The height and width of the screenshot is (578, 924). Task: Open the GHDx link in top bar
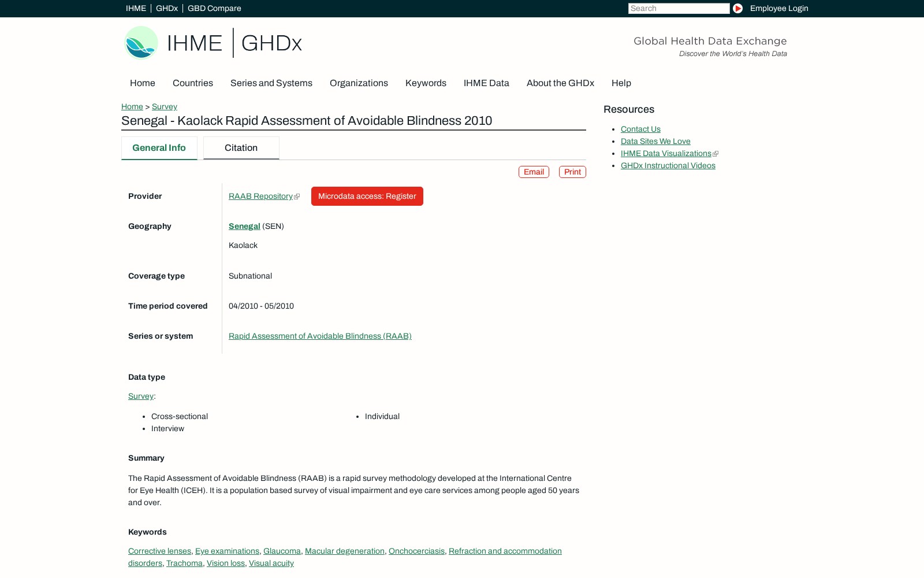point(167,9)
